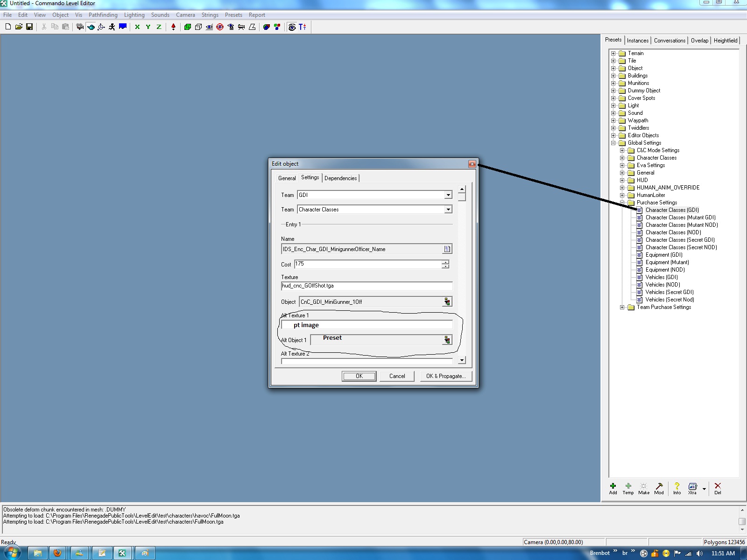Screen dimensions: 747x560
Task: Toggle the X axis restriction
Action: [x=137, y=27]
